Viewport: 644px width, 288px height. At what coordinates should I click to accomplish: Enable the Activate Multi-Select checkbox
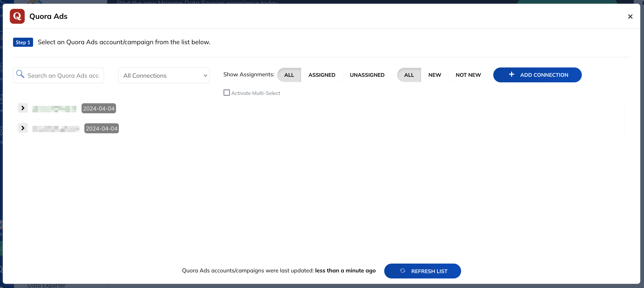226,93
